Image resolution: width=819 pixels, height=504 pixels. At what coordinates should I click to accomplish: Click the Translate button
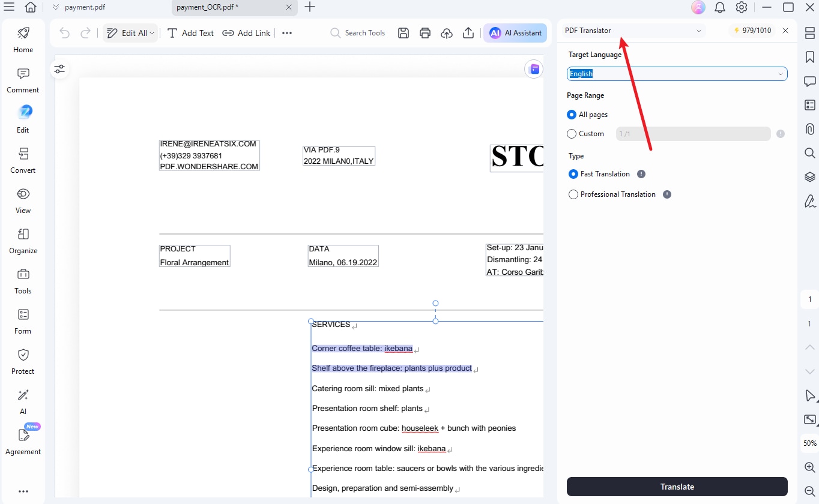pos(677,487)
